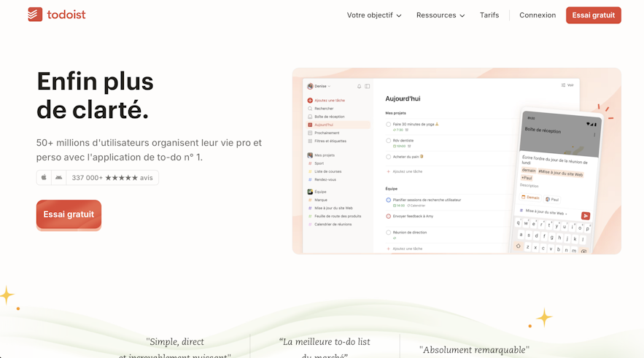
Task: Click the Connexion link
Action: pyautogui.click(x=538, y=15)
